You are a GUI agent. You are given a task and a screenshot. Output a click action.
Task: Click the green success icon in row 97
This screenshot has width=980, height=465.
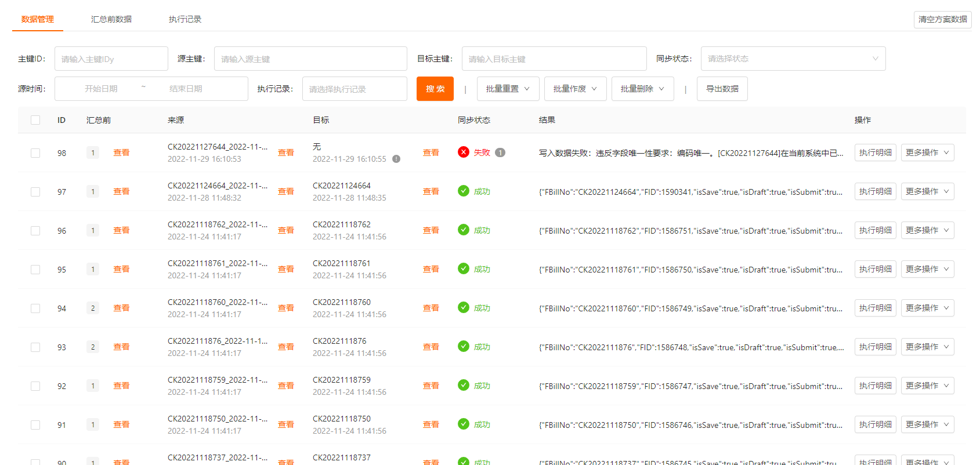pos(463,191)
